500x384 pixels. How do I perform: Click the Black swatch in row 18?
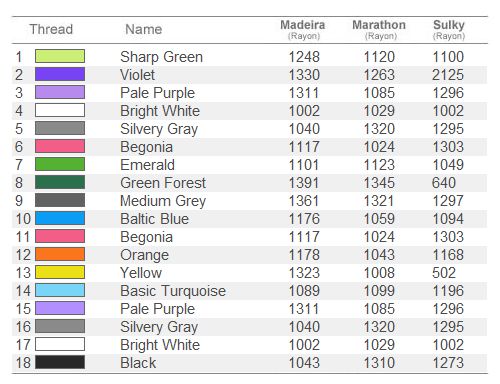pyautogui.click(x=60, y=362)
